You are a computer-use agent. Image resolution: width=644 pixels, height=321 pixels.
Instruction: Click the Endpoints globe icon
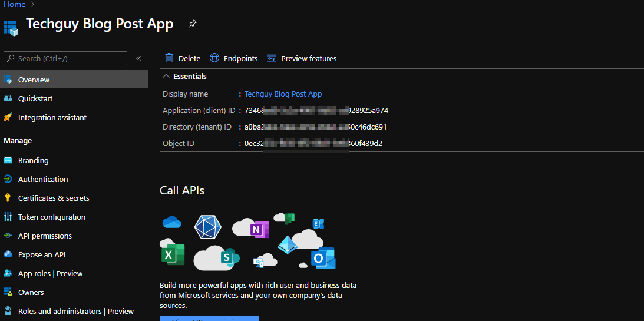[214, 58]
